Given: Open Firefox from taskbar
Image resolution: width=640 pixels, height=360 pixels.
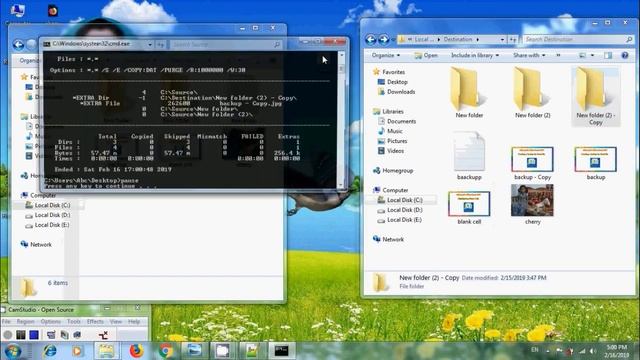Looking at the screenshot, I should (x=137, y=351).
